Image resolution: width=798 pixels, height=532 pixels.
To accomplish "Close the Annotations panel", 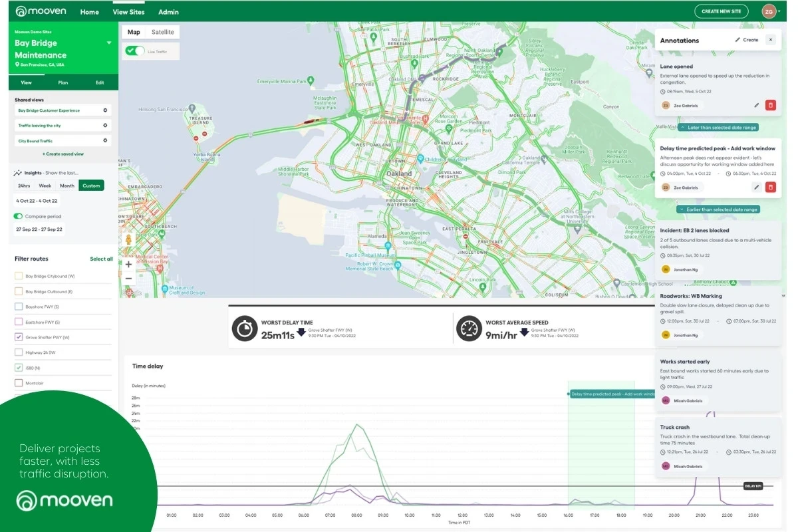I will click(x=771, y=40).
